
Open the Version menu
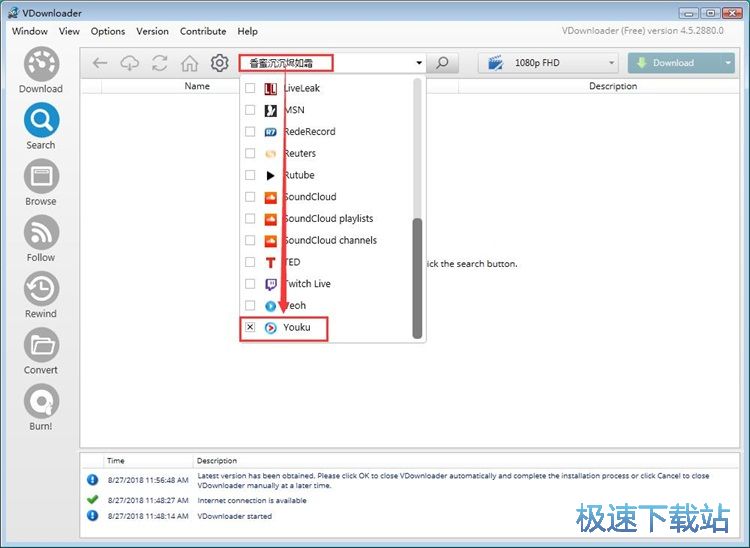[x=152, y=32]
